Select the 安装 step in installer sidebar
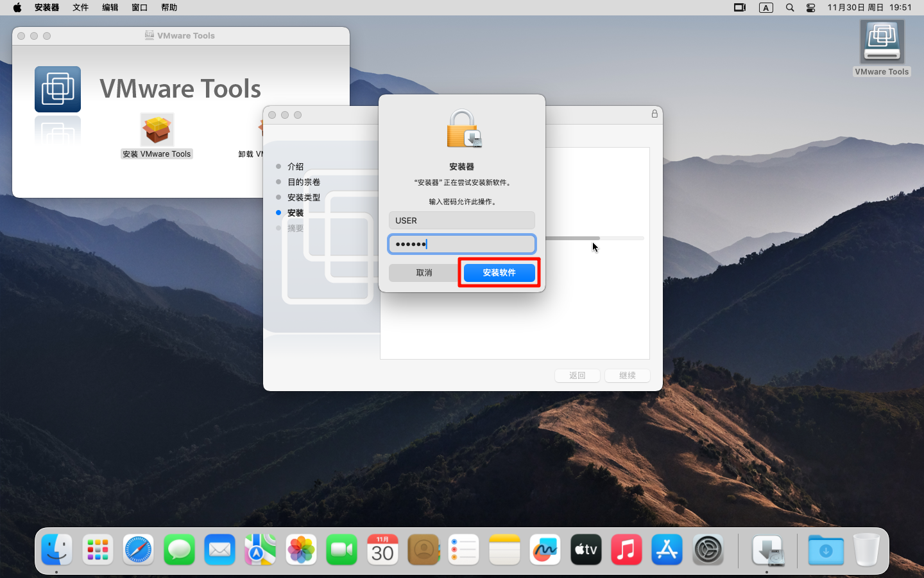924x578 pixels. coord(295,213)
